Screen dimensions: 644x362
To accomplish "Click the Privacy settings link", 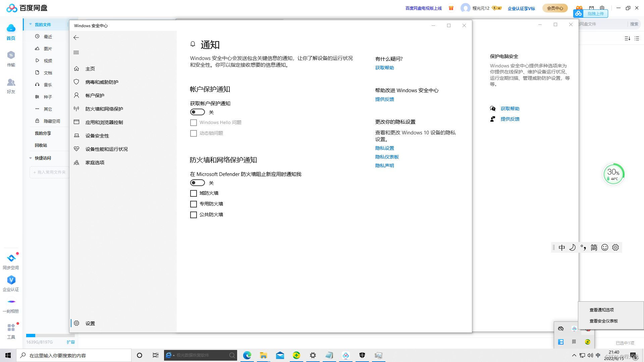I will point(384,148).
